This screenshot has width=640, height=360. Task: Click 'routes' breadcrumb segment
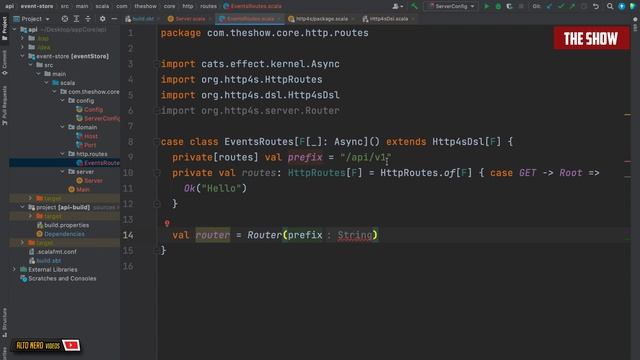pyautogui.click(x=209, y=6)
